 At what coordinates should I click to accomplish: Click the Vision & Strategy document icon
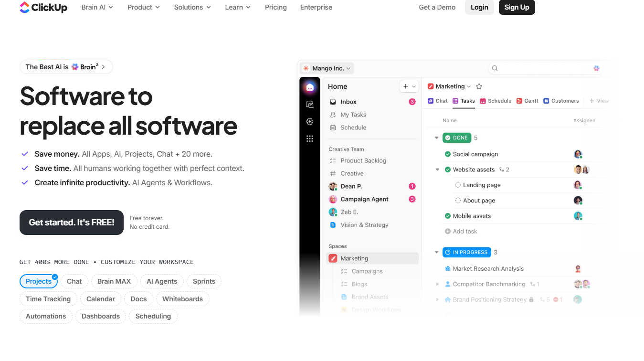click(333, 225)
